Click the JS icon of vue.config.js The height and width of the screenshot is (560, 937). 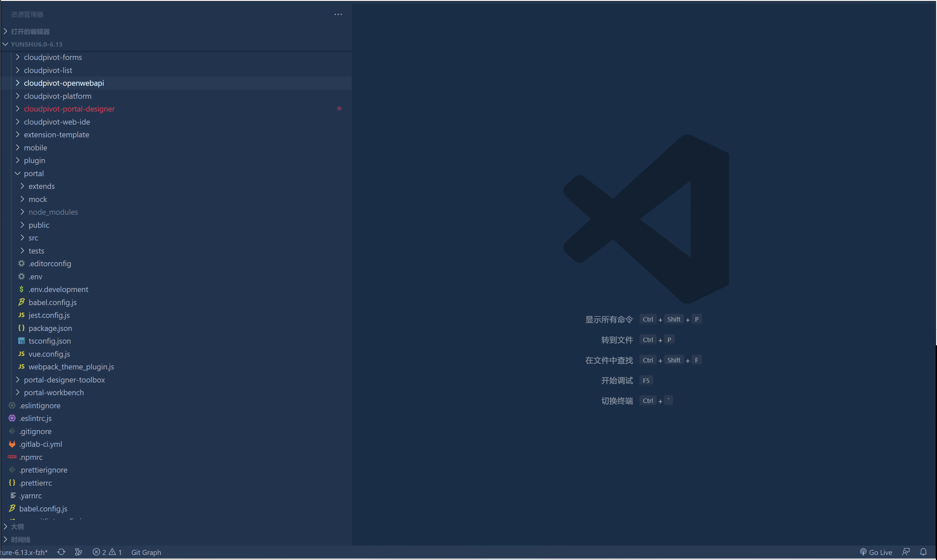[x=21, y=354]
